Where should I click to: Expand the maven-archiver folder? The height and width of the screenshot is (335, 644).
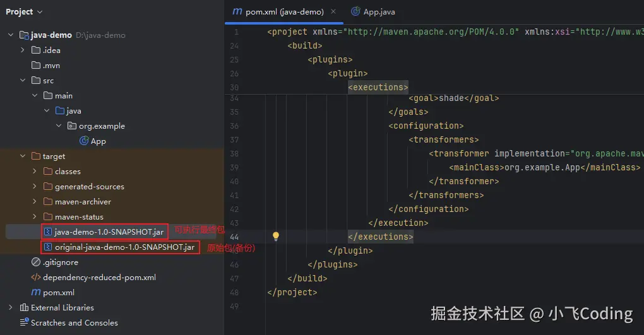pos(35,202)
